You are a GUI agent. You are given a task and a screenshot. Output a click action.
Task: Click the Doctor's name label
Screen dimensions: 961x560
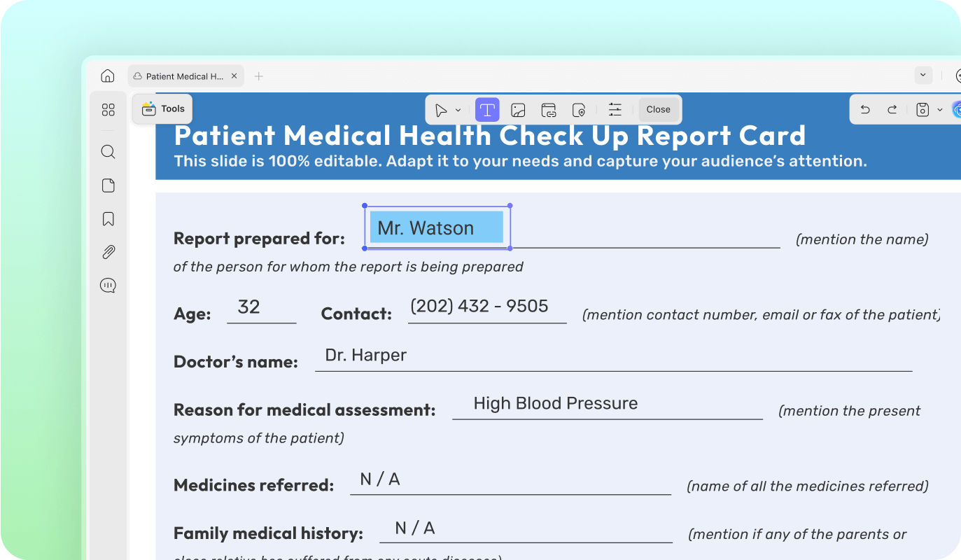pos(236,362)
